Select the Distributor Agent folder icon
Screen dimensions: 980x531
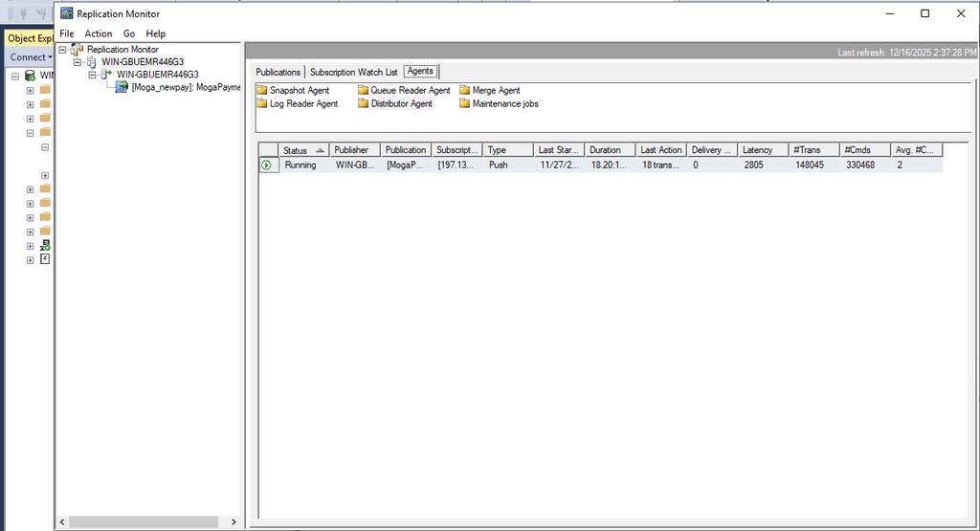point(363,104)
